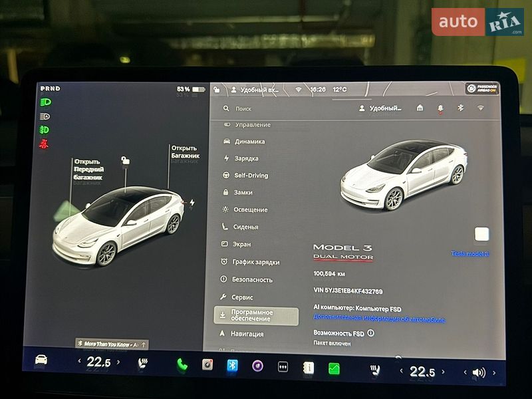Open the Self-Driving settings
This screenshot has height=399, width=532.
245,176
